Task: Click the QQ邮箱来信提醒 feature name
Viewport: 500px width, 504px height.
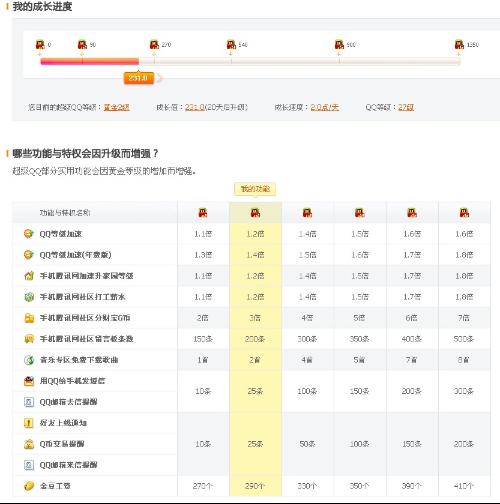Action: tap(68, 465)
